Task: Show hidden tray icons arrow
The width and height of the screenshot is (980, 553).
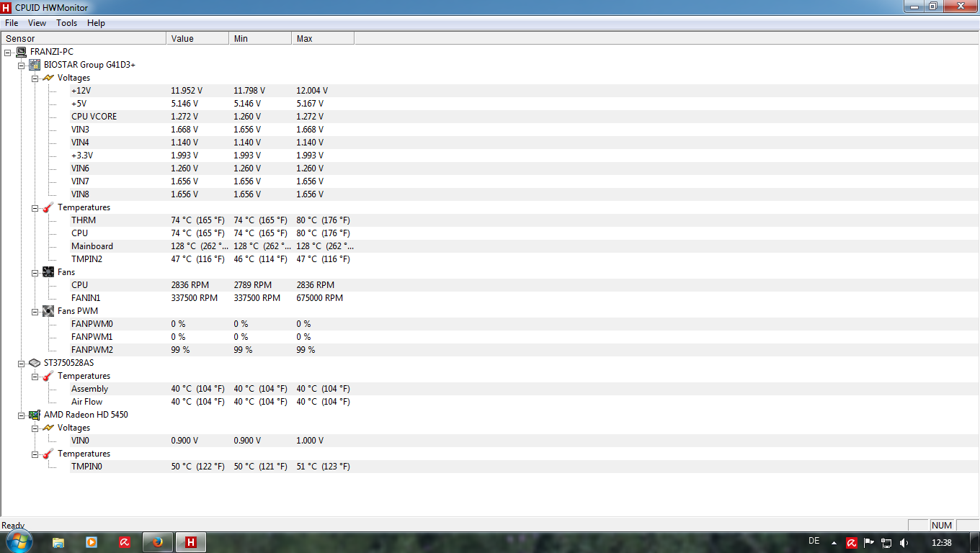Action: pyautogui.click(x=834, y=543)
